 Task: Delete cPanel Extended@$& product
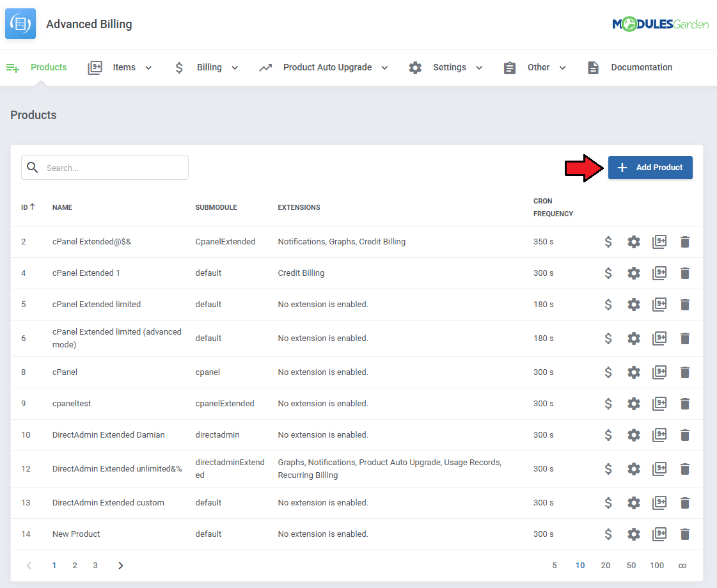coord(684,242)
